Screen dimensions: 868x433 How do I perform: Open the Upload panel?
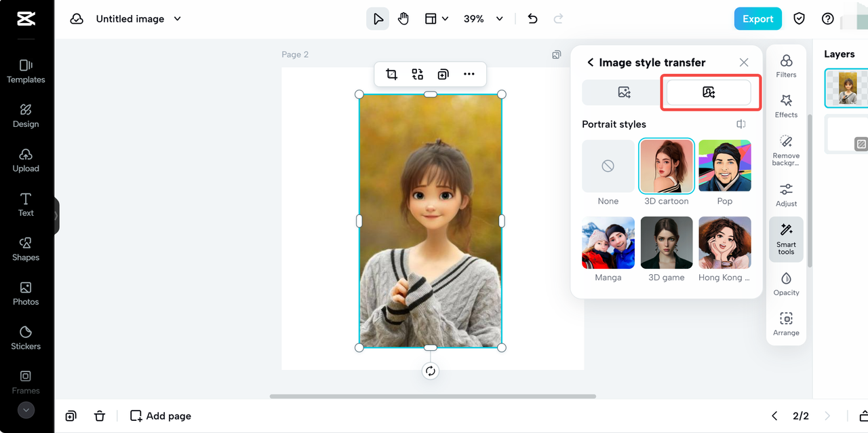click(26, 160)
